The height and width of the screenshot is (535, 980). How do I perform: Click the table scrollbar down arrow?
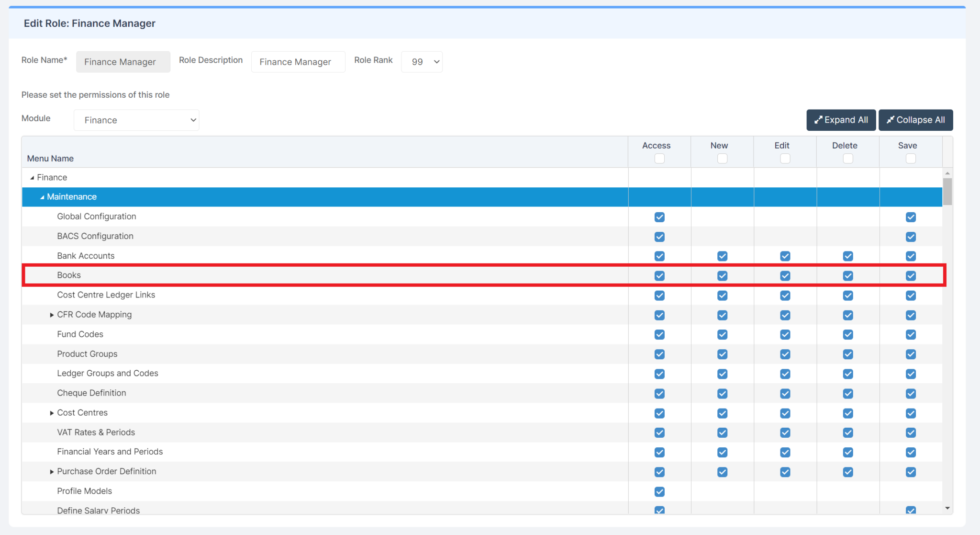[x=947, y=508]
